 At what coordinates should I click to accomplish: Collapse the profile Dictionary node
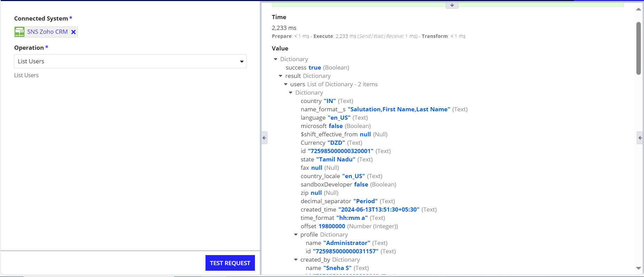pyautogui.click(x=296, y=235)
